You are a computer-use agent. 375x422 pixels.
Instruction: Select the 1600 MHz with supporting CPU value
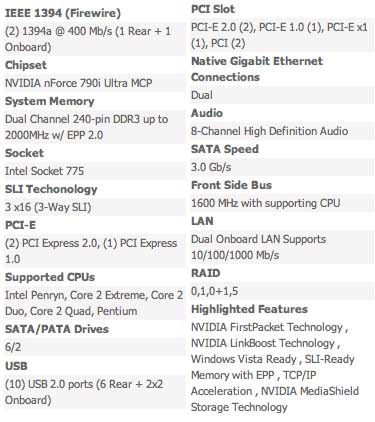click(x=266, y=203)
